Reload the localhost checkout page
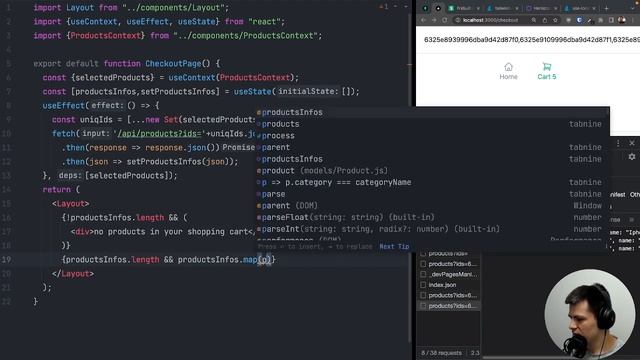 click(x=444, y=20)
